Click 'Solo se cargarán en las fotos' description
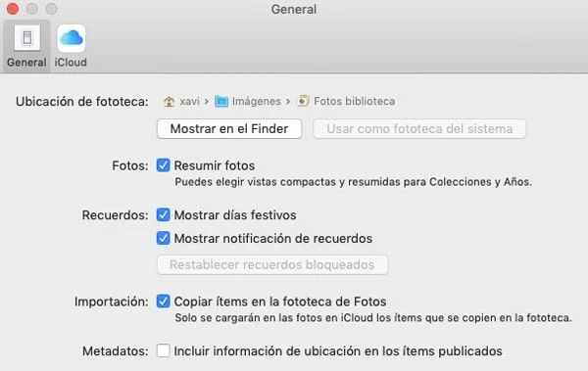Screen dimensions: 588x371 pyautogui.click(x=373, y=318)
